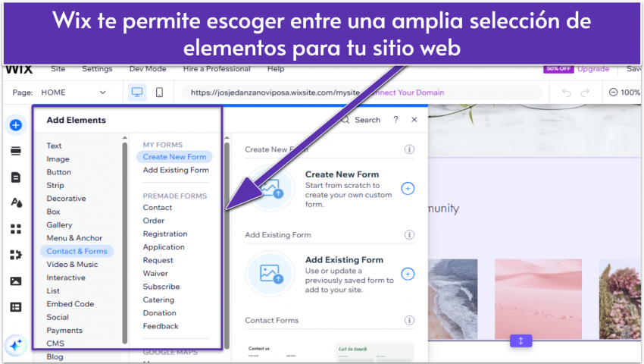Click info icon next to Add Existing Form heading

[x=409, y=234]
